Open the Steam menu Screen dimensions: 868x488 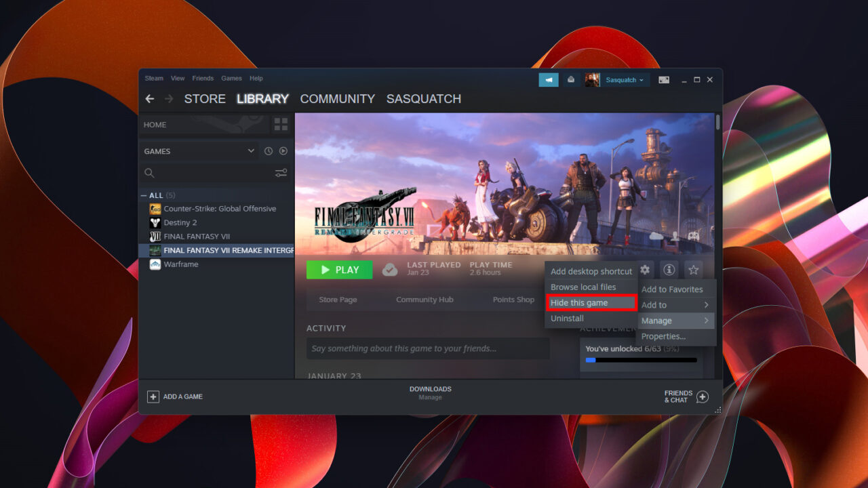pyautogui.click(x=153, y=78)
